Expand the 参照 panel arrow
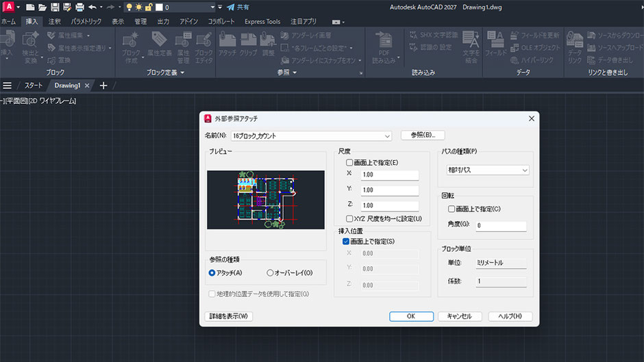 click(295, 73)
